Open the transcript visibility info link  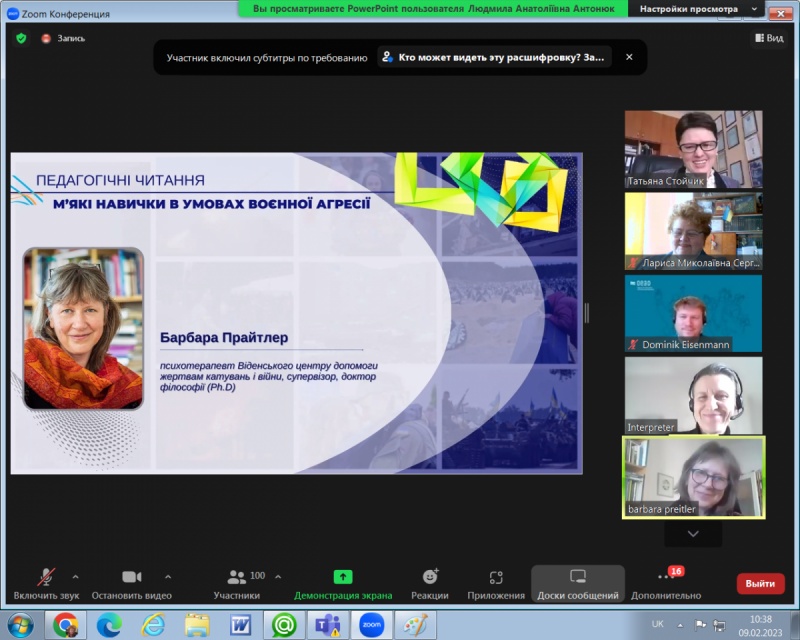[x=495, y=57]
